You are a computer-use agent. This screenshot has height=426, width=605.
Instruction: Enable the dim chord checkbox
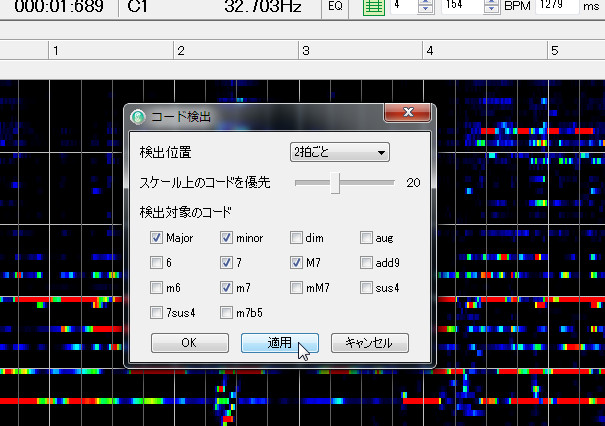(296, 238)
